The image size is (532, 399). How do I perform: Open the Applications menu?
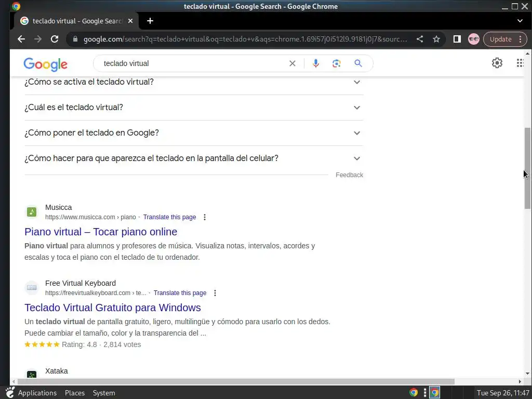tap(37, 393)
